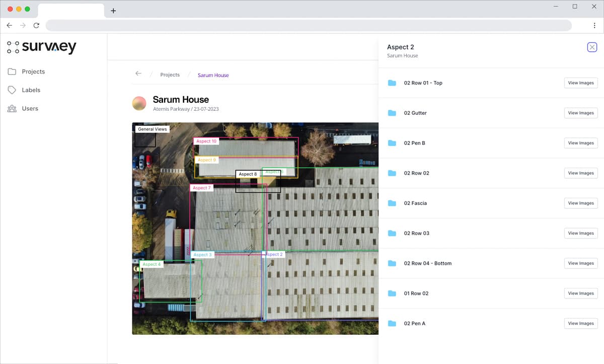
Task: Click the Sarum House project avatar
Action: click(139, 103)
